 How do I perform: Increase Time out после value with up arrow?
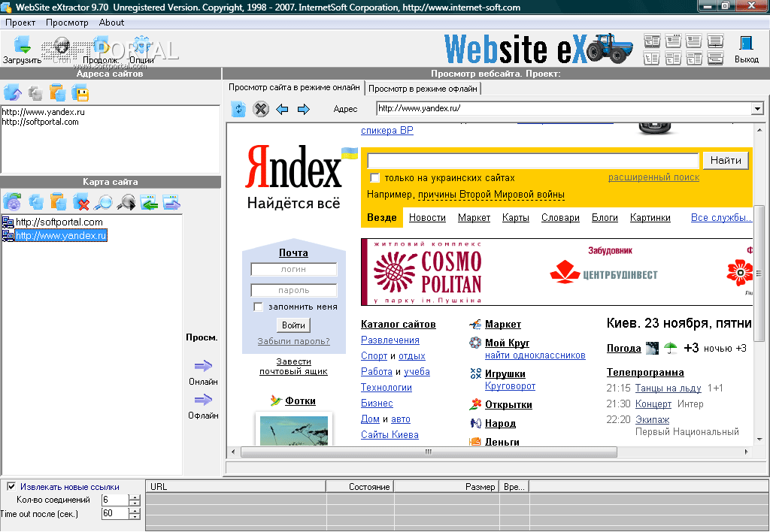134,510
